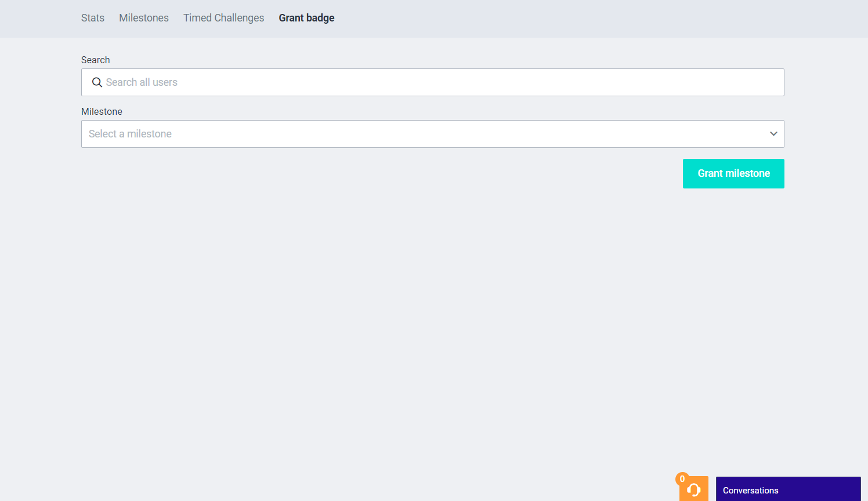Click the 'Select a milestone' placeholder text
This screenshot has width=868, height=501.
pyautogui.click(x=130, y=134)
